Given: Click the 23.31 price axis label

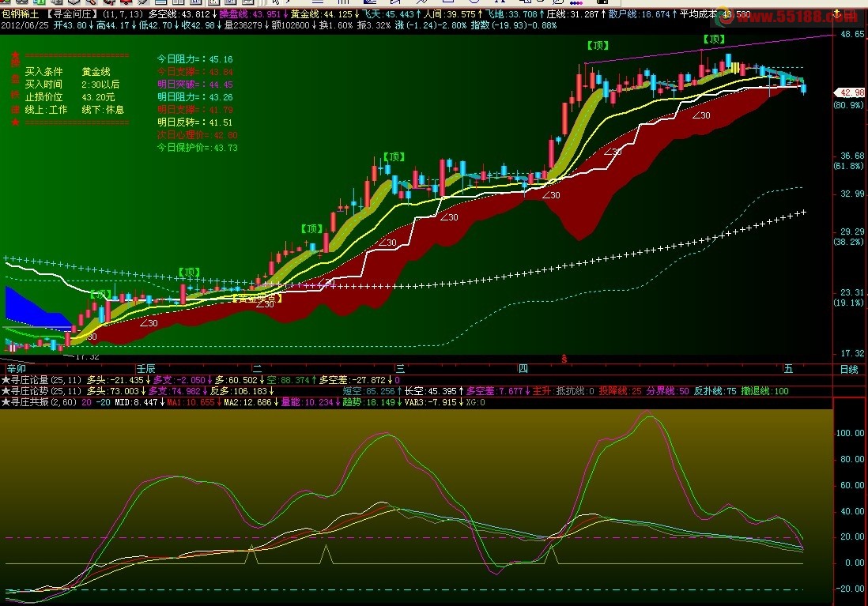Looking at the screenshot, I should [852, 293].
